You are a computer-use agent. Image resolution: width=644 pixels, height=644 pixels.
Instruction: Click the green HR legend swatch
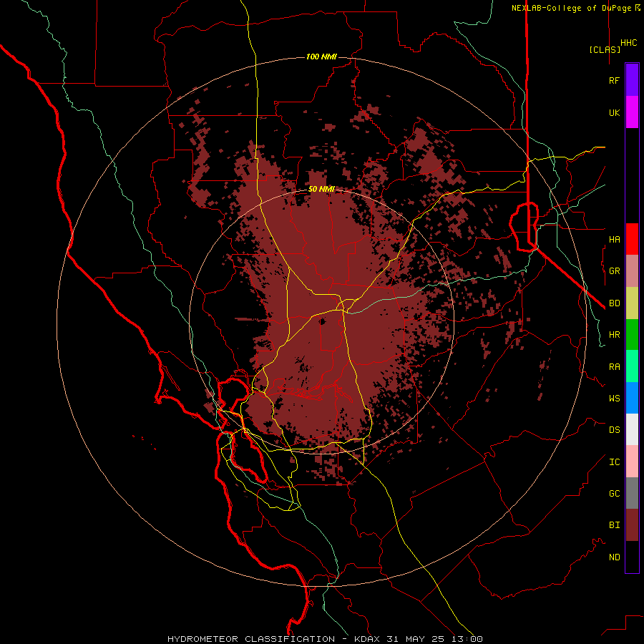click(x=632, y=335)
